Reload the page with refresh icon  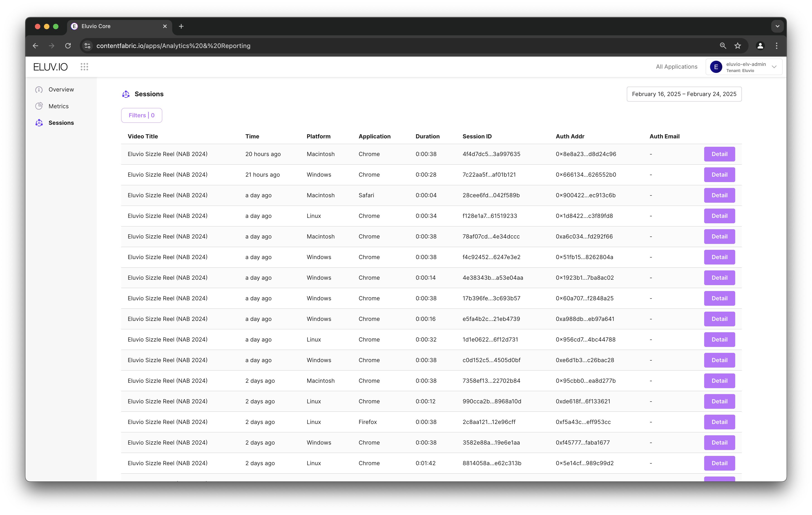(68, 46)
